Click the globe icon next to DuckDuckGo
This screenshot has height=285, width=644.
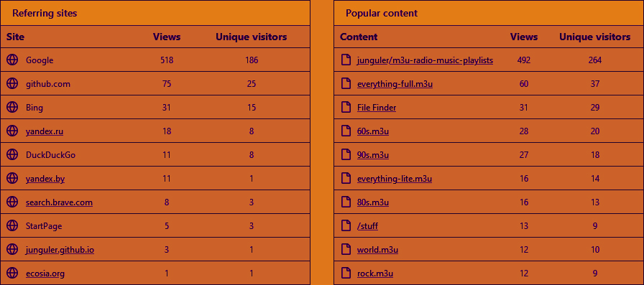[x=12, y=154]
